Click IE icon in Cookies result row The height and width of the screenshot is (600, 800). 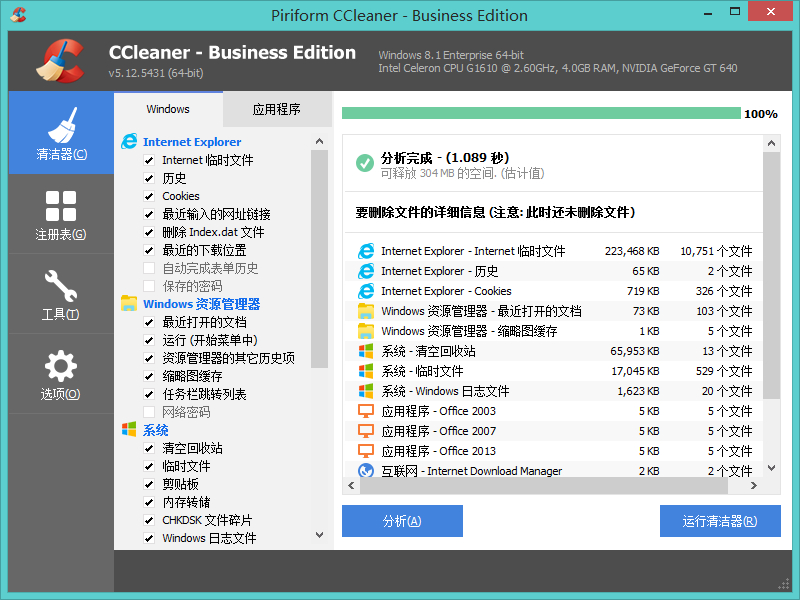point(366,291)
